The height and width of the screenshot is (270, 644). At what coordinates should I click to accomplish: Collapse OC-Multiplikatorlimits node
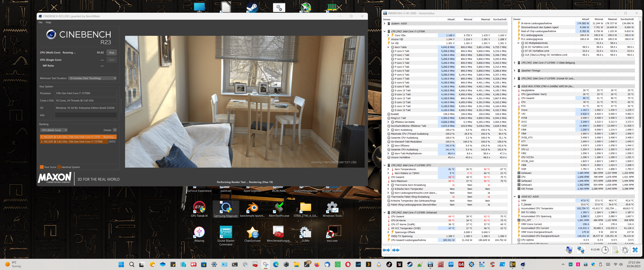coord(519,43)
